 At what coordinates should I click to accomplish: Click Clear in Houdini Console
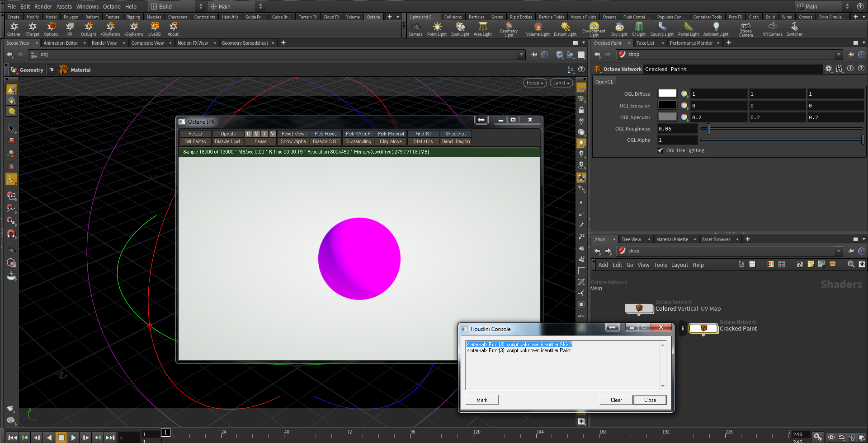tap(616, 400)
